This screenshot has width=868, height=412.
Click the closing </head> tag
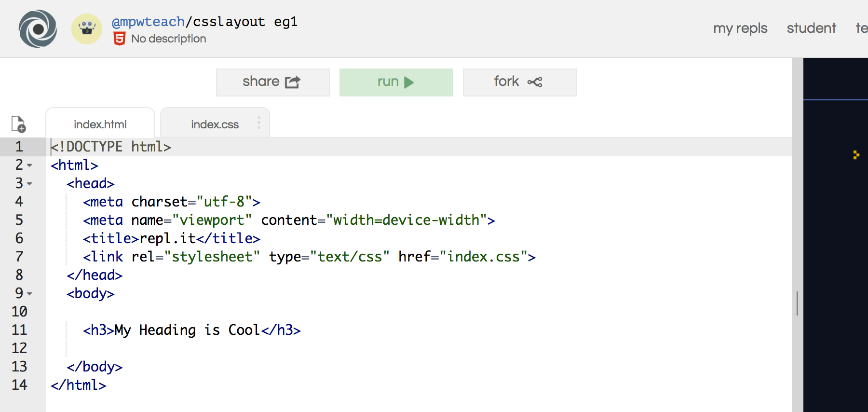95,275
